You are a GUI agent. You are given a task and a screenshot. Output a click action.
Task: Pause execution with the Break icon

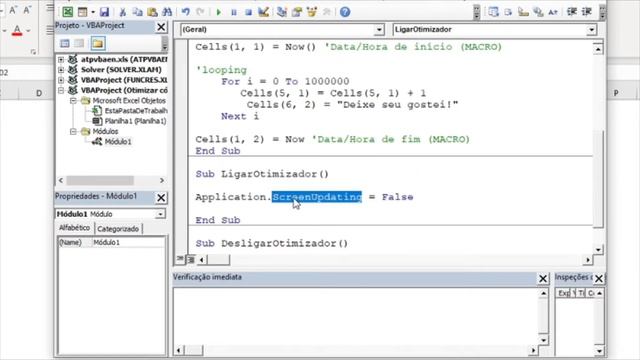tap(233, 12)
